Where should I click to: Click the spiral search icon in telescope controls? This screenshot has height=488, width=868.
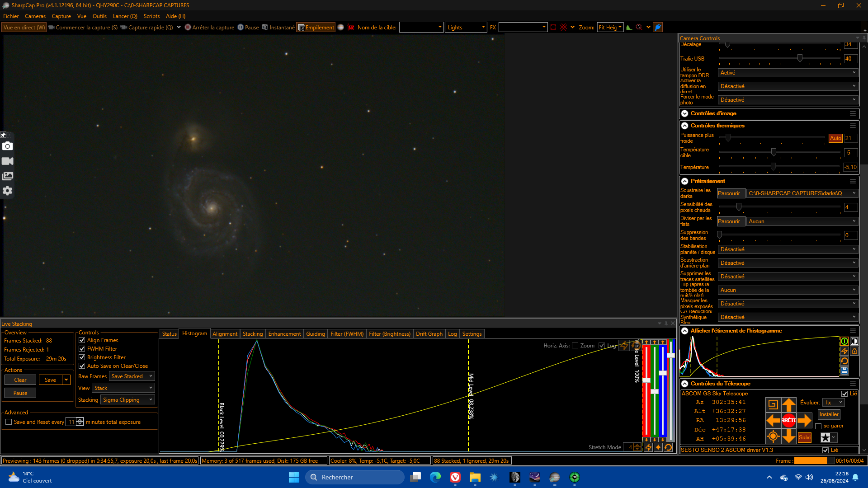pos(773,405)
